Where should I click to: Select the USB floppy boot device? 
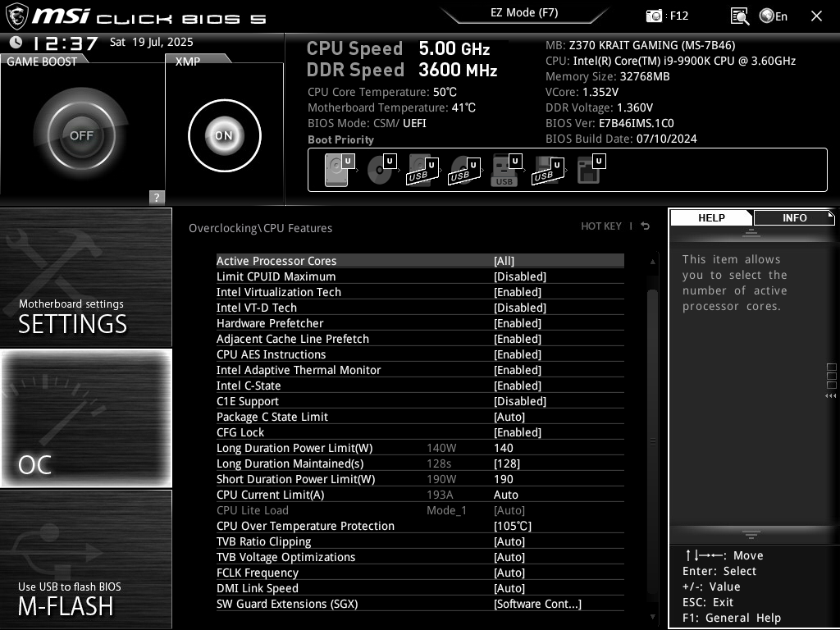click(548, 170)
